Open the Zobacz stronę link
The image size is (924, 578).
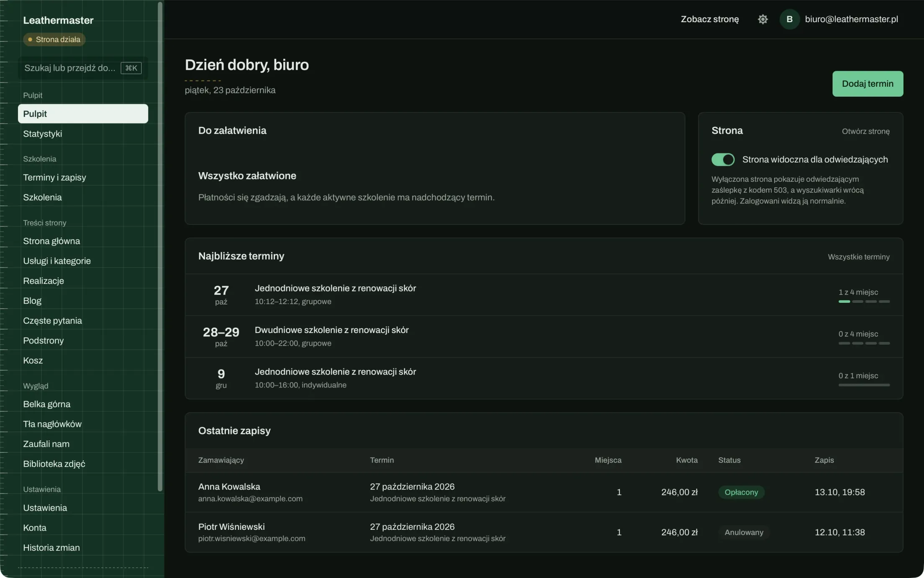pyautogui.click(x=709, y=19)
